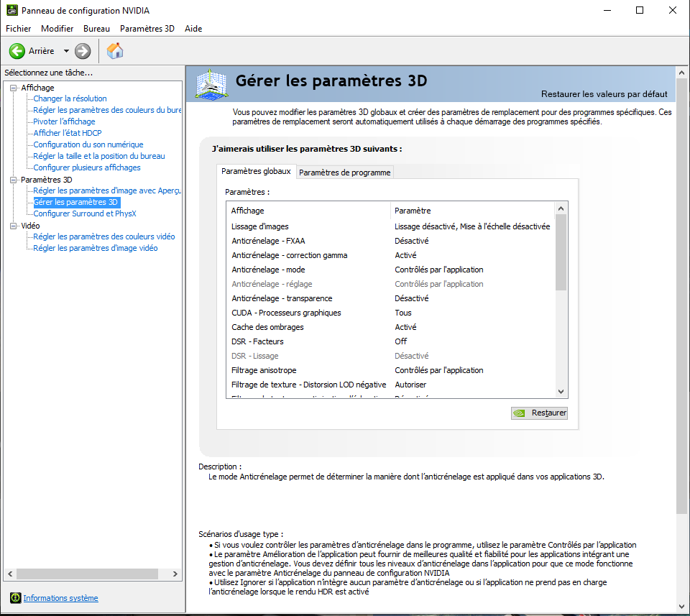
Task: Select CUDA - Processeurs graphiques row
Action: tap(391, 313)
